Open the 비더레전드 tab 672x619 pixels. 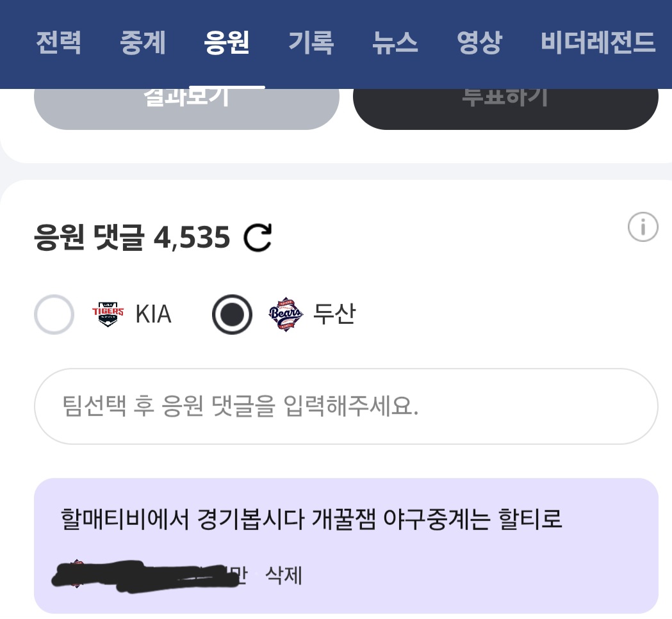click(x=598, y=43)
